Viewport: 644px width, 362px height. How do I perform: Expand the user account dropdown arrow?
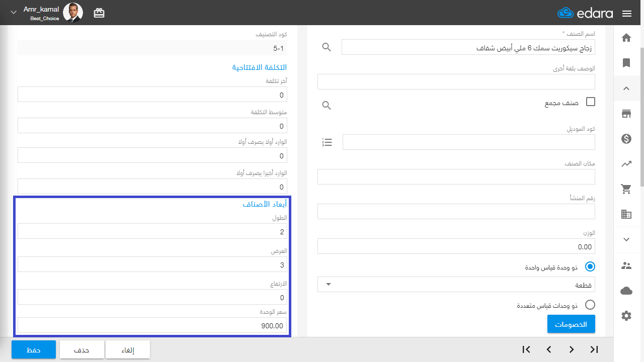pyautogui.click(x=14, y=12)
